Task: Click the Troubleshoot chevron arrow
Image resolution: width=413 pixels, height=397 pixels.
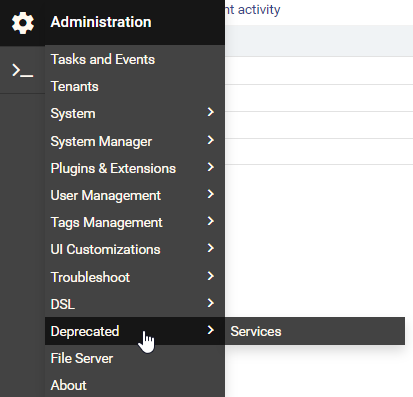Action: tap(210, 276)
